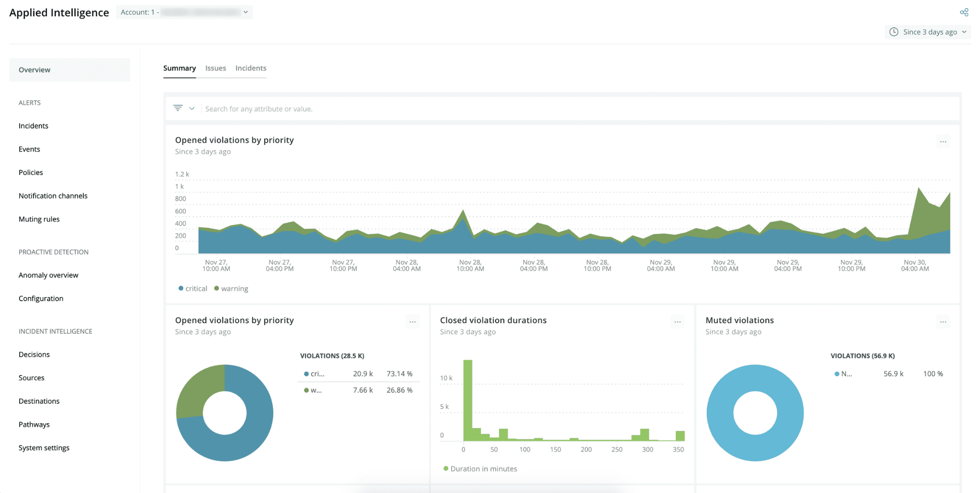Screen dimensions: 980x493
Task: Click the filter icon in search bar
Action: click(x=178, y=109)
